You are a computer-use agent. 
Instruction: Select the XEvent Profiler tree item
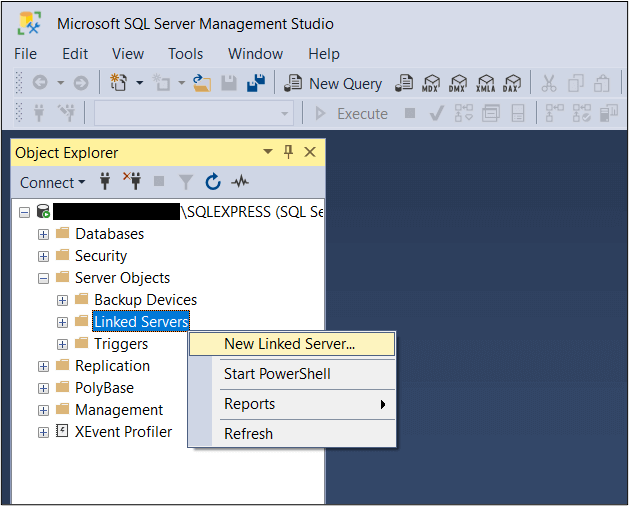click(123, 432)
